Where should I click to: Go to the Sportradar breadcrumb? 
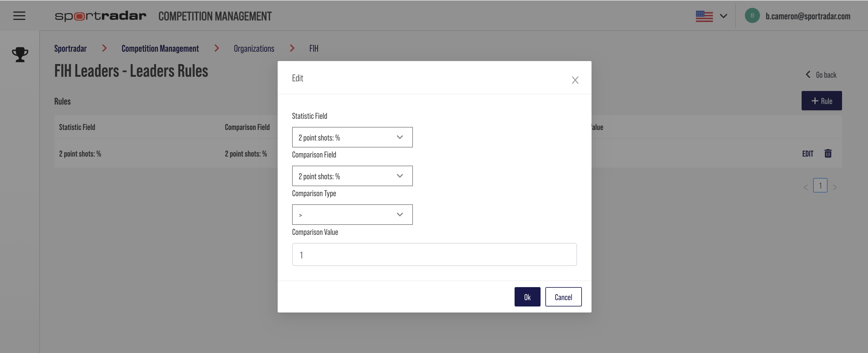point(70,49)
